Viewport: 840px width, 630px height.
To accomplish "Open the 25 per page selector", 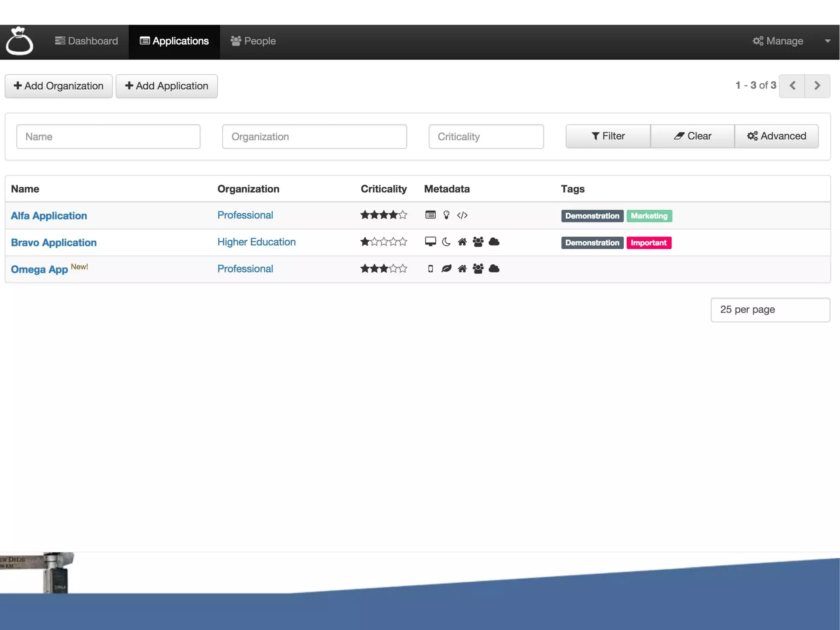I will pyautogui.click(x=770, y=309).
